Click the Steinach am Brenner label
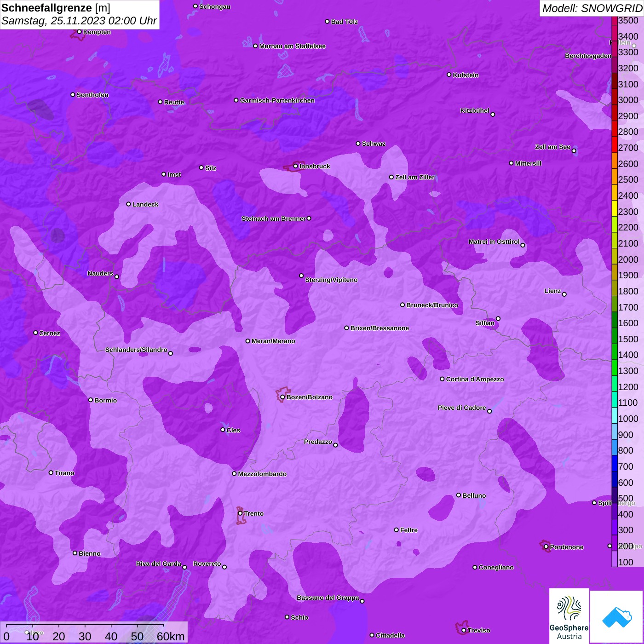 pyautogui.click(x=274, y=218)
